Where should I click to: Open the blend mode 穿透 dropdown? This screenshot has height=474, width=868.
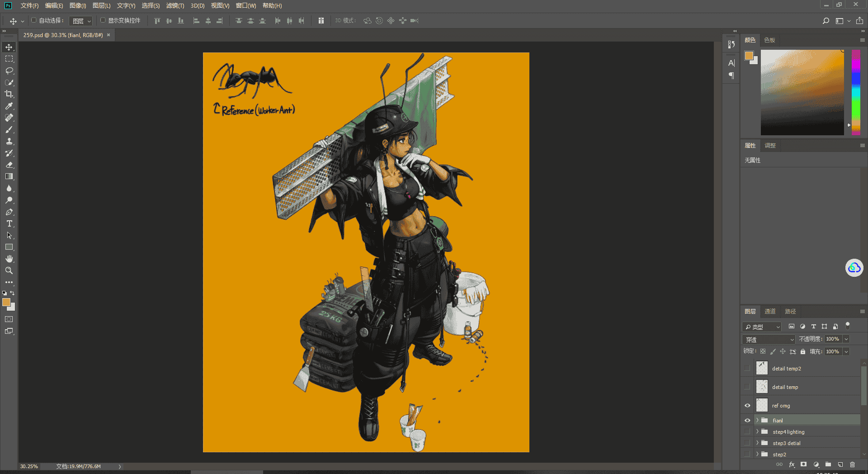(x=769, y=339)
